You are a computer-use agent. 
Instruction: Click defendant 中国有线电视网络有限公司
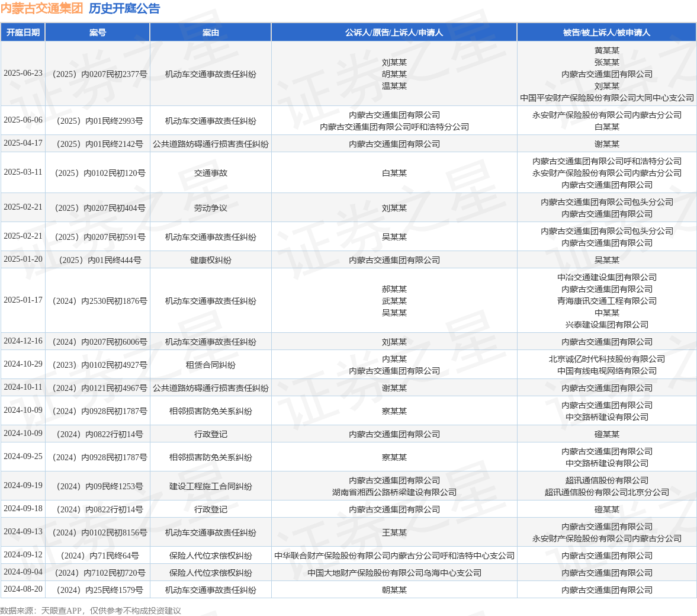607,371
